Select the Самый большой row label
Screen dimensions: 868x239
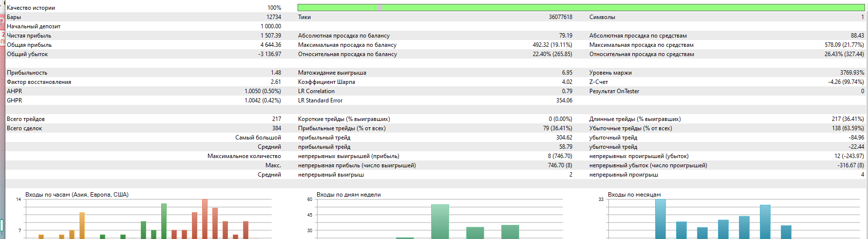[258, 138]
